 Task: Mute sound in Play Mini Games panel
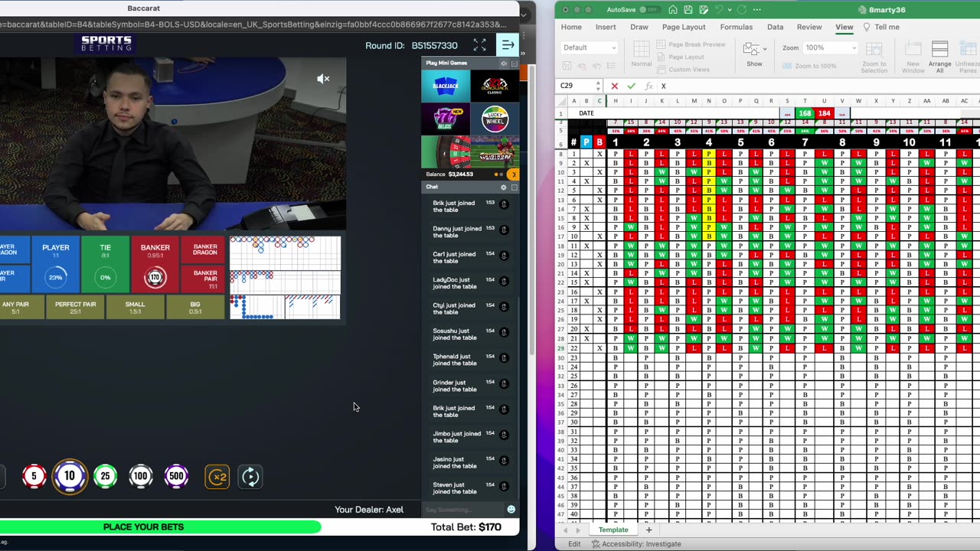(504, 63)
